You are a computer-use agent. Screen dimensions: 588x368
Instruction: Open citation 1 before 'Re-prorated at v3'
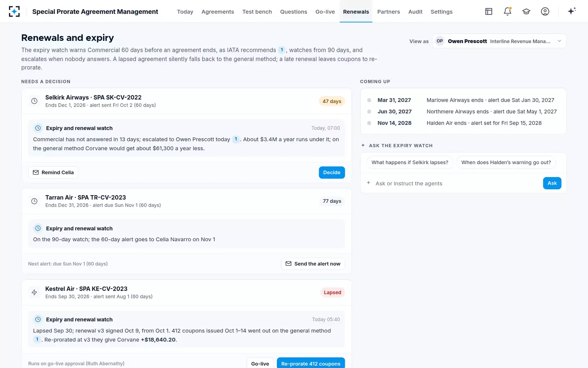pyautogui.click(x=37, y=339)
